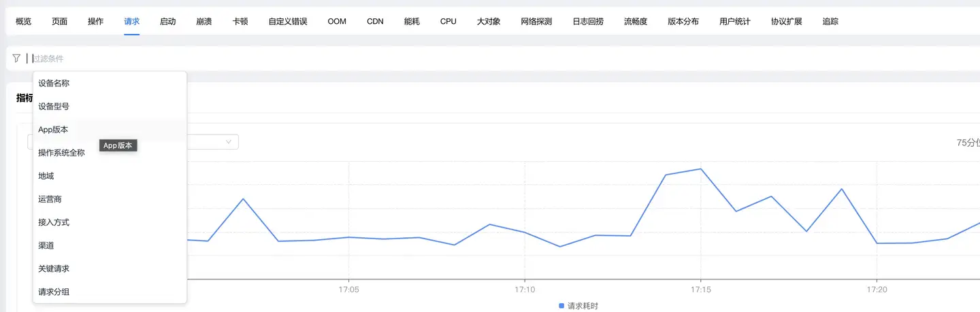
Task: Select 接入方式 filter option
Action: 54,222
